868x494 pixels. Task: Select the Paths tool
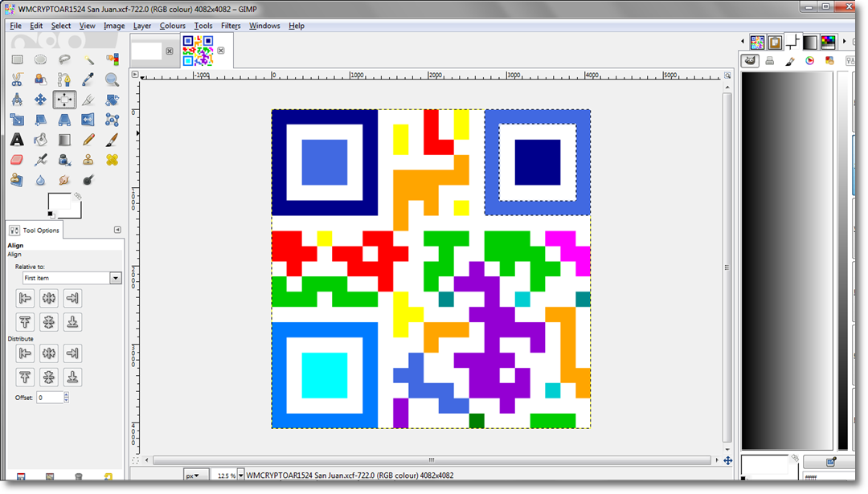click(64, 80)
